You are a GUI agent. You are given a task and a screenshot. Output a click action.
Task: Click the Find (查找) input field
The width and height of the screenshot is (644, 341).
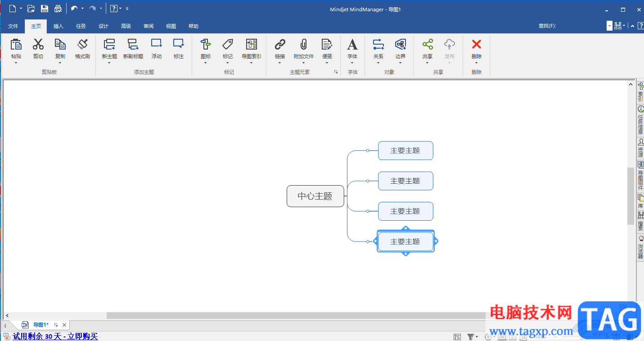point(582,26)
